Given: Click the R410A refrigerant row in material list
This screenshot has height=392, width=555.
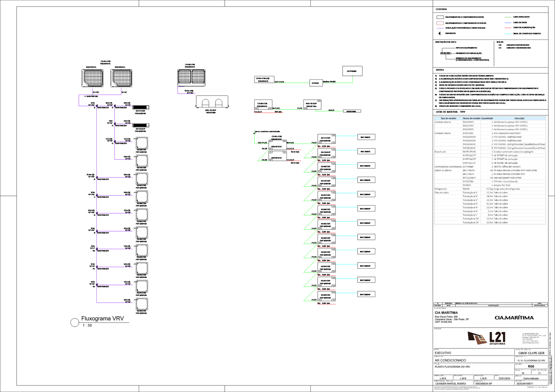Looking at the screenshot, I should pyautogui.click(x=490, y=189).
